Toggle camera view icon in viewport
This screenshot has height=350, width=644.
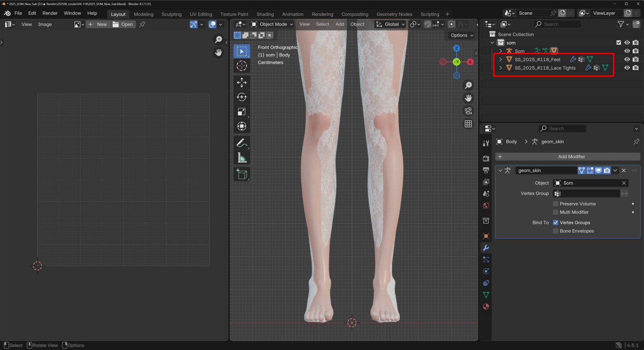pos(468,111)
